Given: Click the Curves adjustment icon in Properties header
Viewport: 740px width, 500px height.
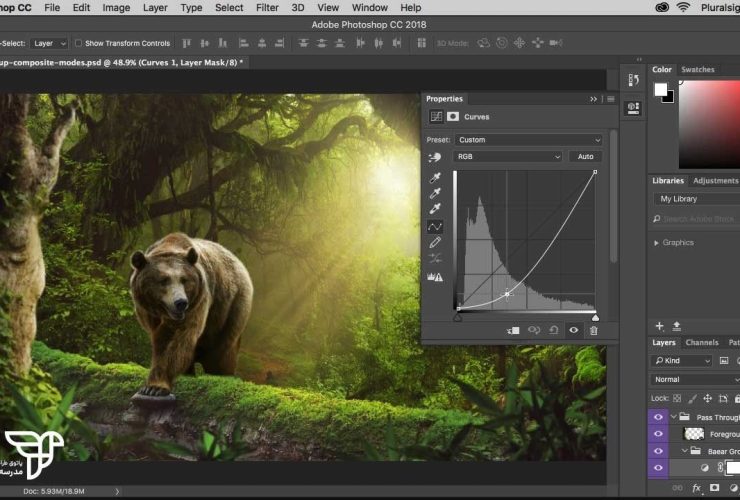Looking at the screenshot, I should [x=436, y=117].
